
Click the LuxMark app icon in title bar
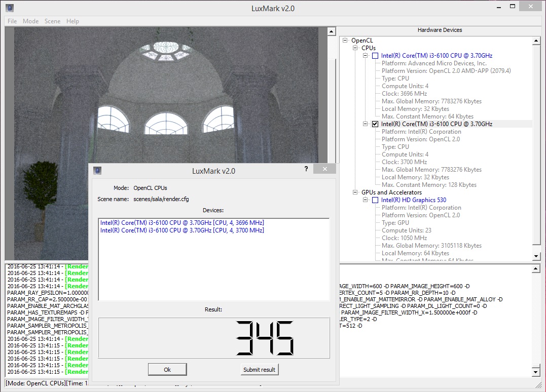point(10,8)
